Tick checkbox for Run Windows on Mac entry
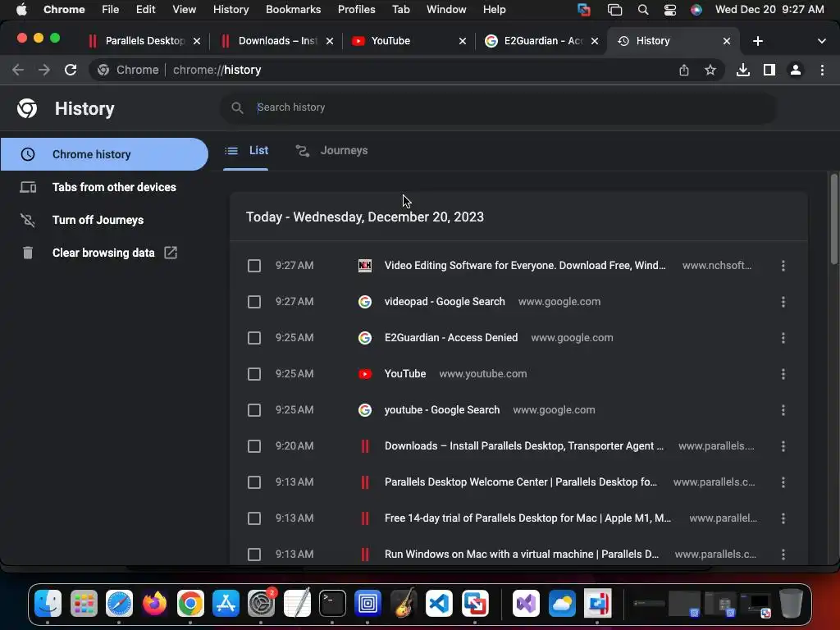Screen dimensions: 840x630 [254, 555]
